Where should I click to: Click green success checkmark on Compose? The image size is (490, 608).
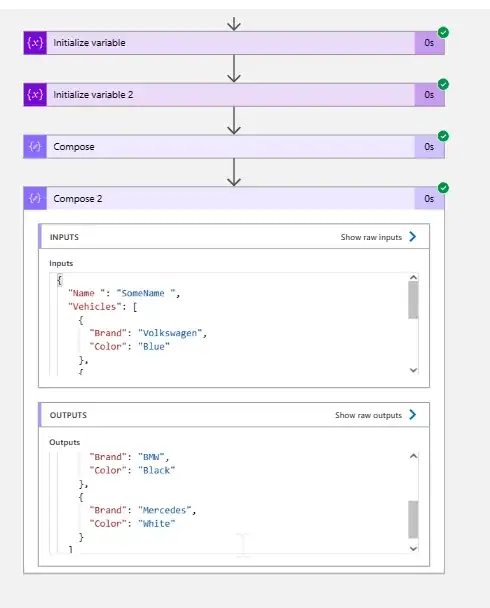(443, 136)
